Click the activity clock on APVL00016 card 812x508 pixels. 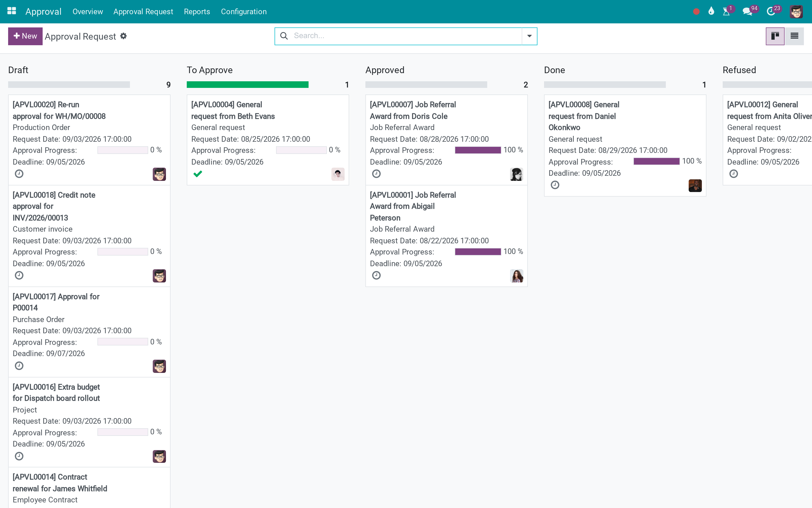click(x=19, y=456)
